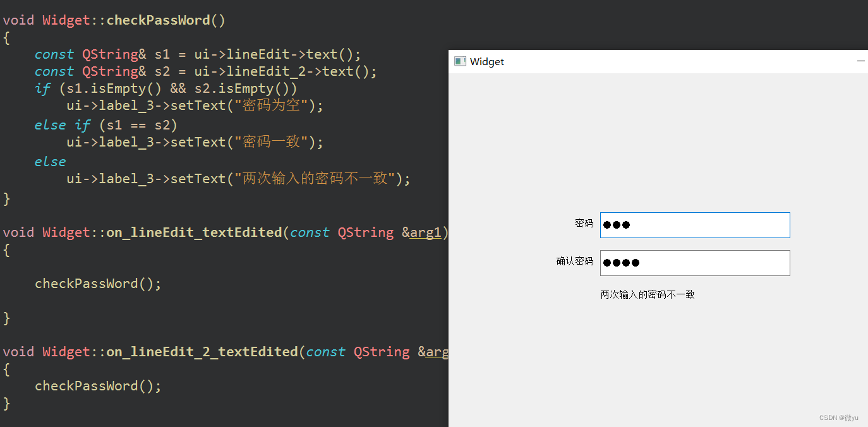Click the 'on_lineEdit_textEdited' function name

194,232
